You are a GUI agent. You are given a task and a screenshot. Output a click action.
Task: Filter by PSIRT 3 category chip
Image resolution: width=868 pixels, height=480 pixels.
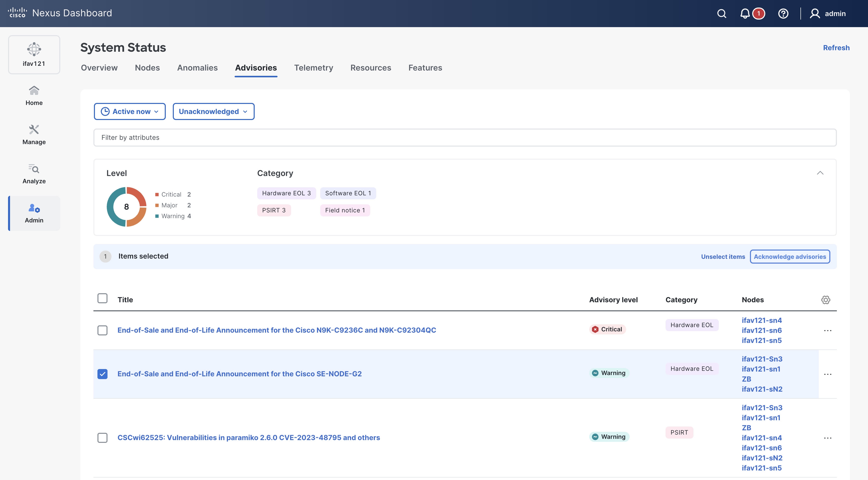[274, 210]
